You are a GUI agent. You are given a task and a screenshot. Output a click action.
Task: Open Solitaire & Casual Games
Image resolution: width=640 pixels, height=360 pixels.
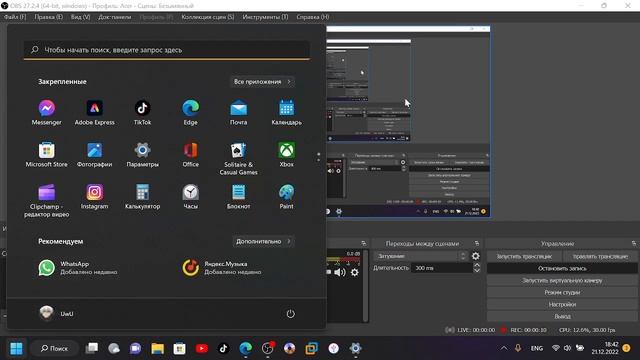coord(238,159)
